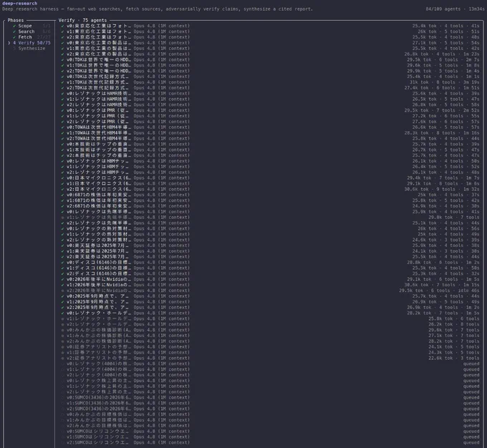Click stats "22.6k tok · 3 tools"
Image resolution: width=487 pixels, height=448 pixels.
click(x=454, y=358)
